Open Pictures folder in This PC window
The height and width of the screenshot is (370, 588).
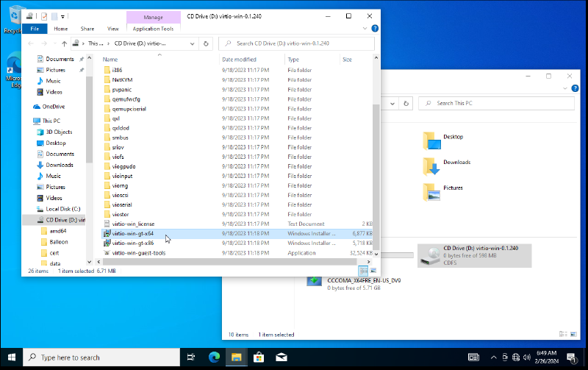click(453, 188)
